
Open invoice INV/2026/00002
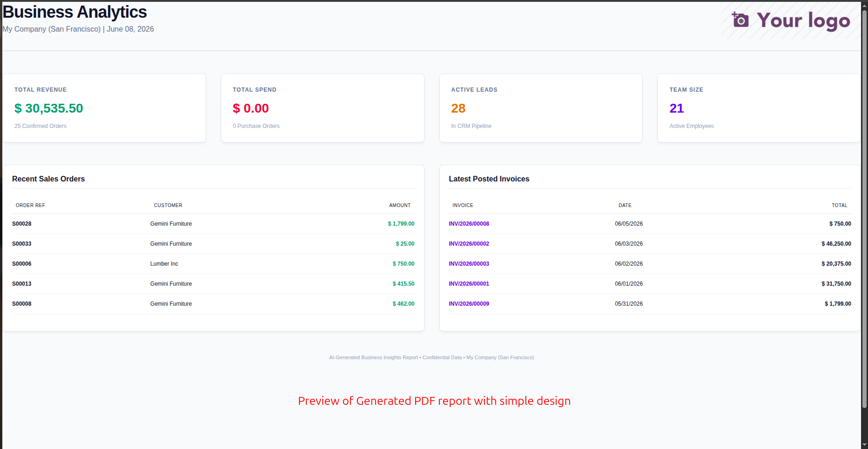(469, 244)
